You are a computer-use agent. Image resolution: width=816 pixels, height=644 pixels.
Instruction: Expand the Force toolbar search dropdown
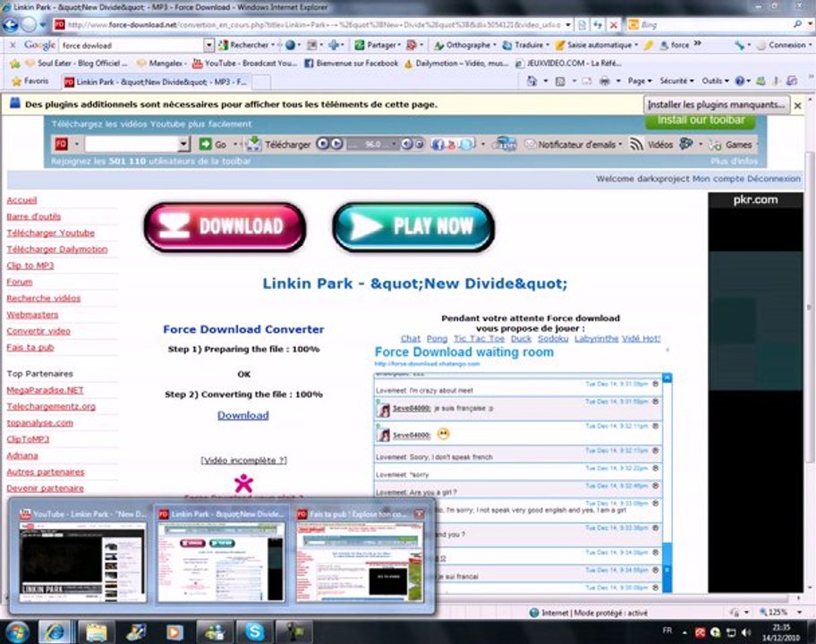(x=183, y=144)
